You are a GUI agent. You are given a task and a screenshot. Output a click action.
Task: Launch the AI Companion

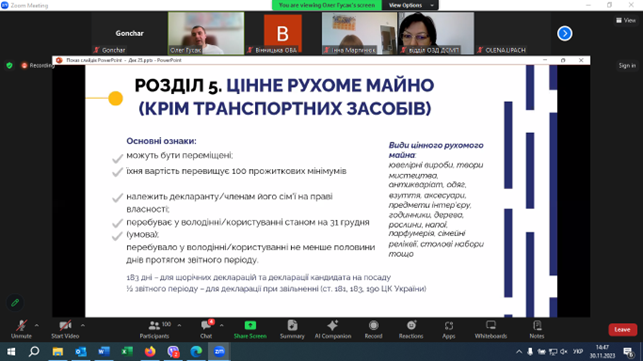click(x=333, y=329)
